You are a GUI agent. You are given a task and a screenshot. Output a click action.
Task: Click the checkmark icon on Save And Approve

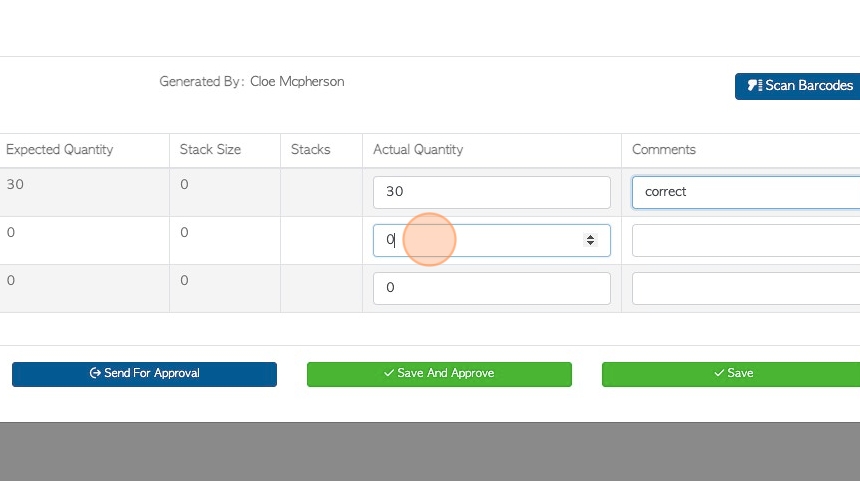pos(389,373)
